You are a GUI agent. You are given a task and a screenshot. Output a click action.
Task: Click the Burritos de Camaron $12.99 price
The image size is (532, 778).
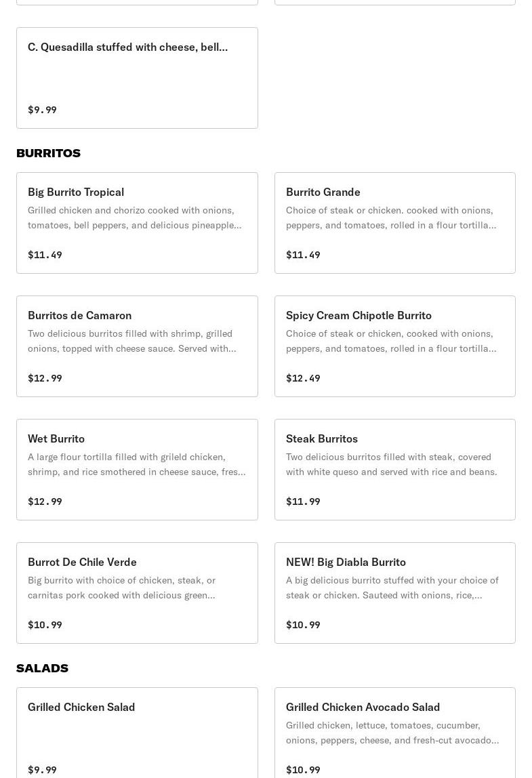(x=45, y=378)
